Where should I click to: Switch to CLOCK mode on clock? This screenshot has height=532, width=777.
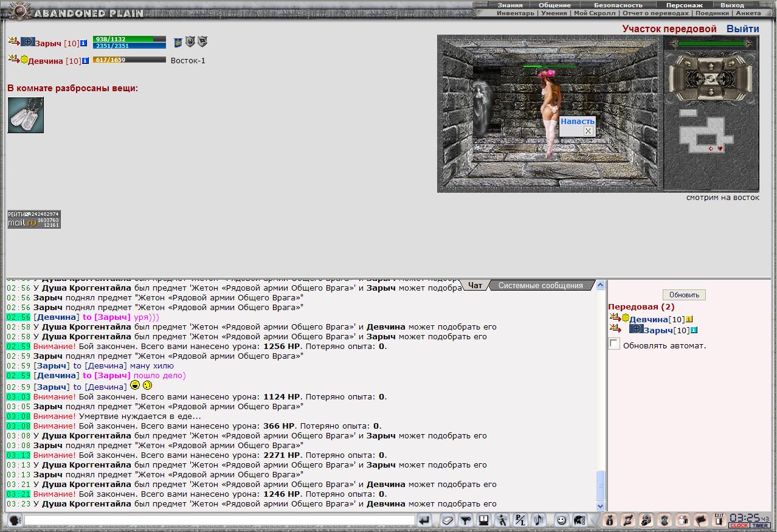click(x=739, y=525)
